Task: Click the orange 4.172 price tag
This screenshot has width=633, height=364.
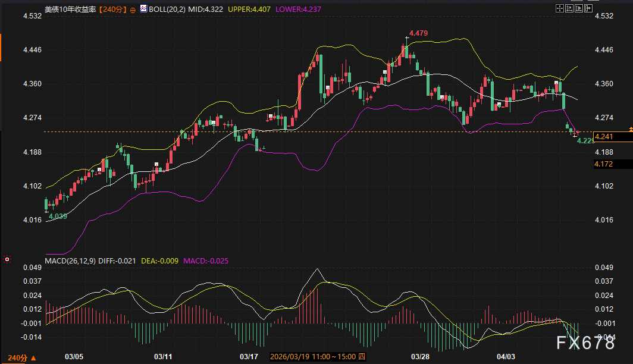Action: tap(611, 163)
